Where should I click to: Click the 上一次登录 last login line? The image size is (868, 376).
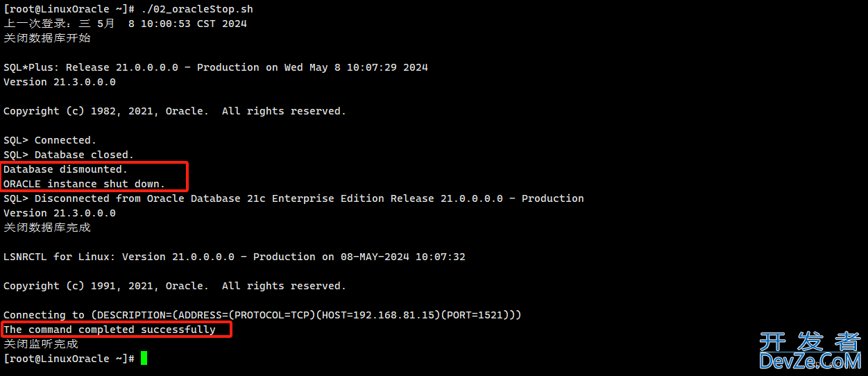click(x=126, y=24)
